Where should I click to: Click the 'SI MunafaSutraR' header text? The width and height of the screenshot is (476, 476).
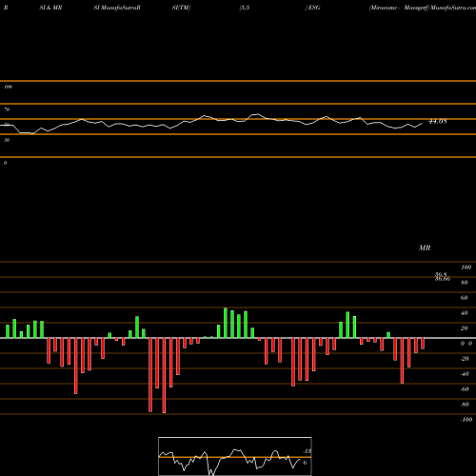[117, 8]
